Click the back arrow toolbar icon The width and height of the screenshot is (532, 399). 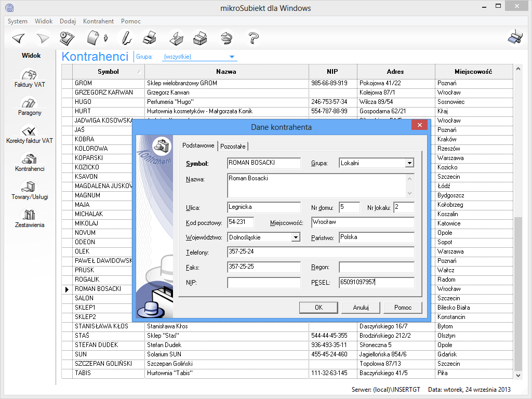point(19,38)
